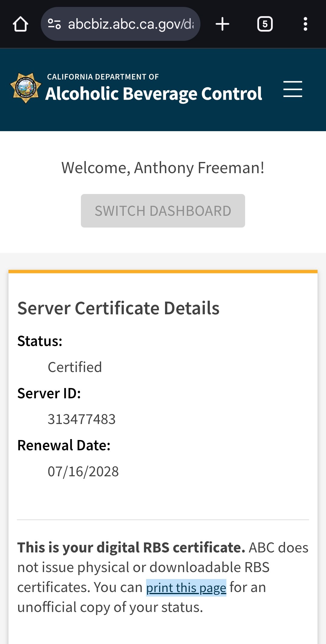Screen dimensions: 326x644
Task: Click the Alcoholic Beverage Control site title
Action: [154, 94]
